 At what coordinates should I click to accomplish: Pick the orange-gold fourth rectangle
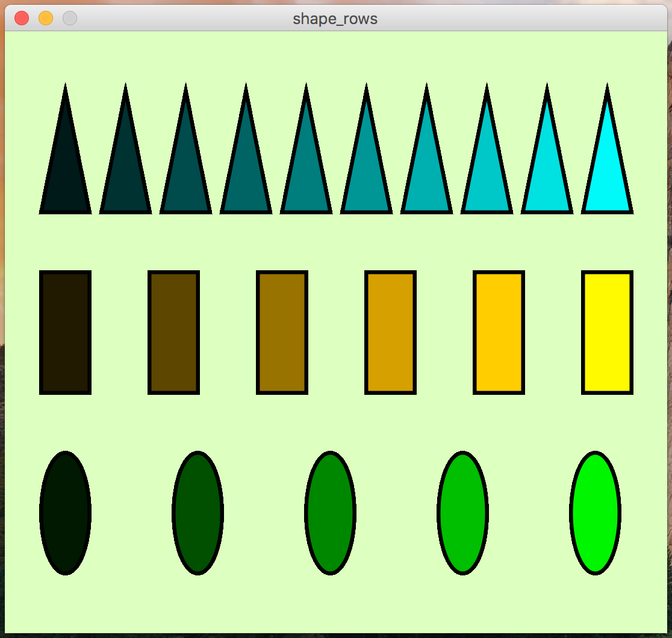click(x=390, y=332)
